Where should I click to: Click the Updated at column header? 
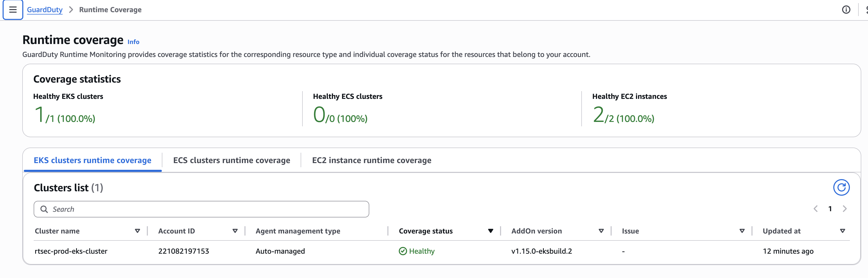click(782, 231)
